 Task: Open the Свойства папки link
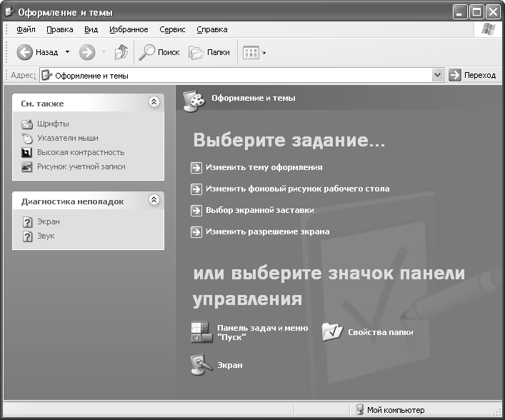pos(381,332)
